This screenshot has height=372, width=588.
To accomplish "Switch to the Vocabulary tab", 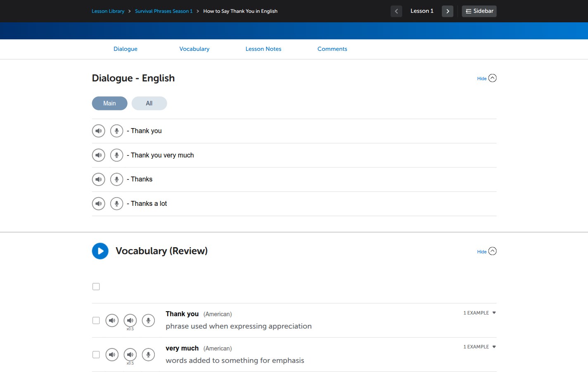I will 194,49.
